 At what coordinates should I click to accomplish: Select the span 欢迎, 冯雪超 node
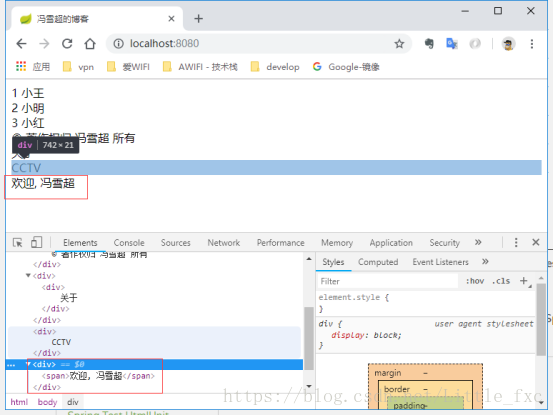(x=98, y=376)
